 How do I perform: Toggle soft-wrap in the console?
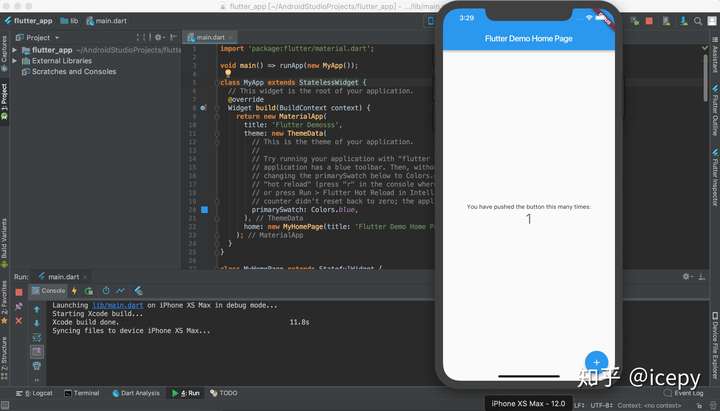pyautogui.click(x=37, y=338)
